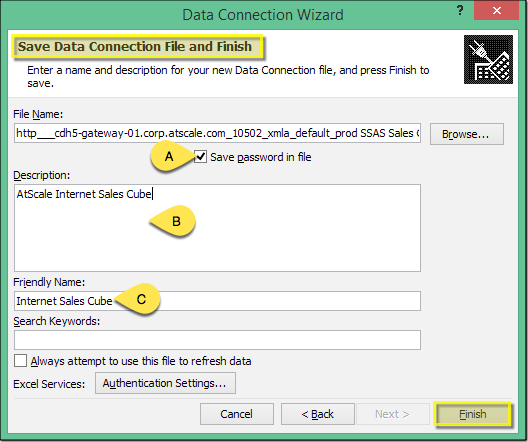Image resolution: width=528 pixels, height=442 pixels.
Task: Go back to the previous wizard step
Action: pos(318,414)
